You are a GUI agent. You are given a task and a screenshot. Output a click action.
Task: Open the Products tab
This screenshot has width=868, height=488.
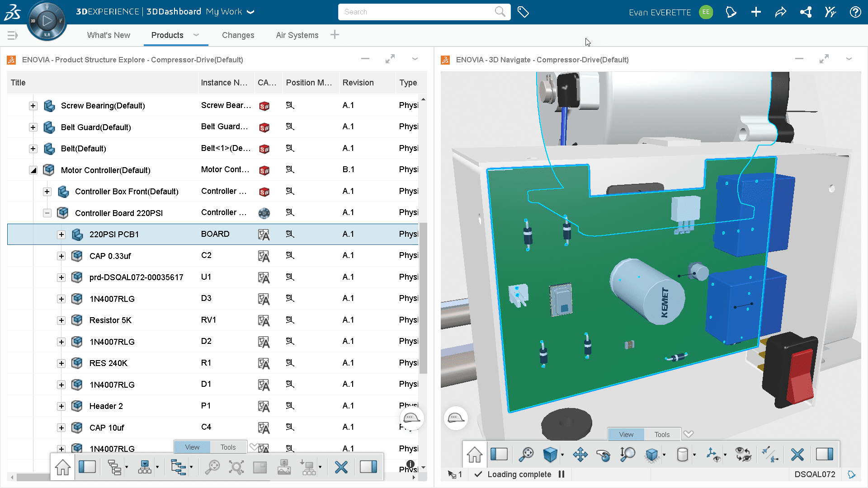(x=167, y=35)
